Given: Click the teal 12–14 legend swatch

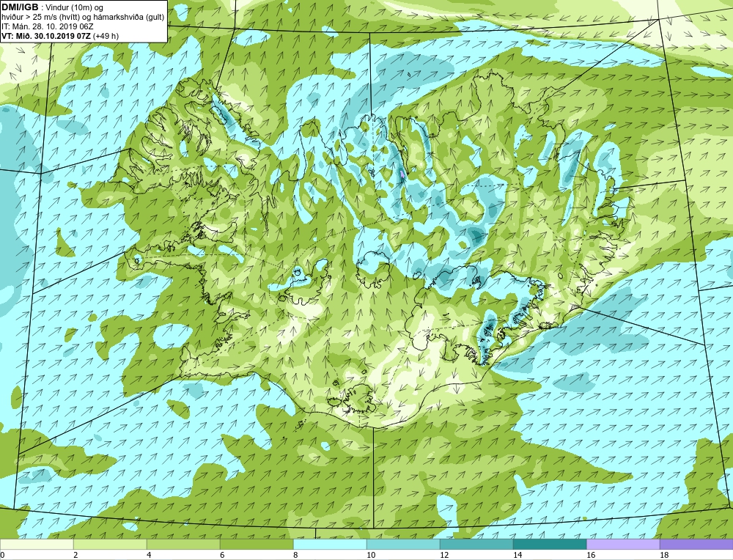Looking at the screenshot, I should (476, 544).
